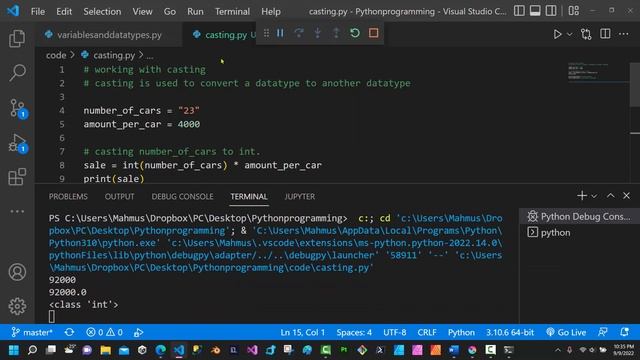Switch to the DEBUG CONSOLE tab

(x=182, y=197)
